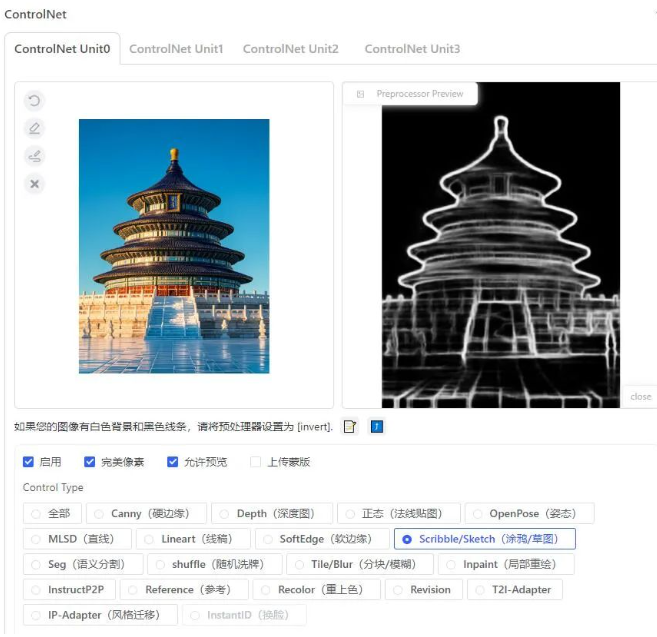Click the Preprocessor Preview image icon
Viewport: 657px width, 637px height.
click(x=360, y=94)
